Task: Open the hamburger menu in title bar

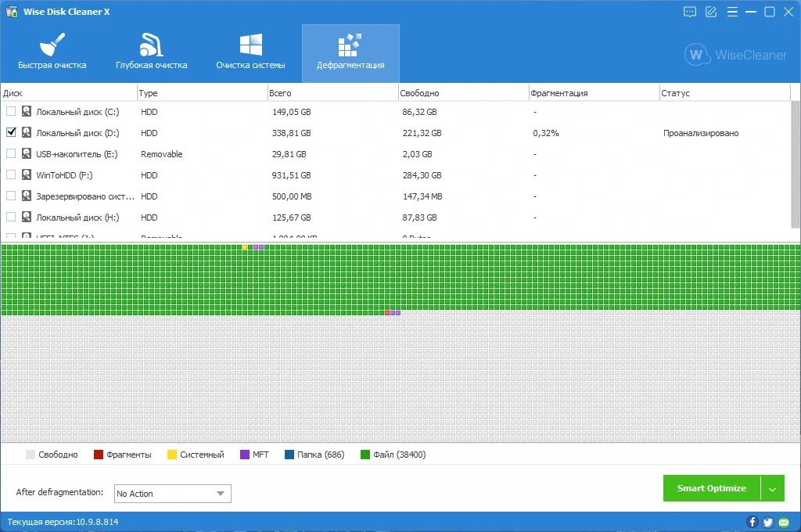Action: [x=732, y=12]
